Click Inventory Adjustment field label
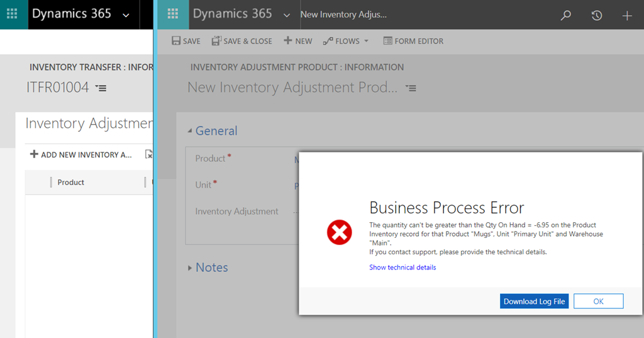The image size is (644, 338). click(x=236, y=211)
